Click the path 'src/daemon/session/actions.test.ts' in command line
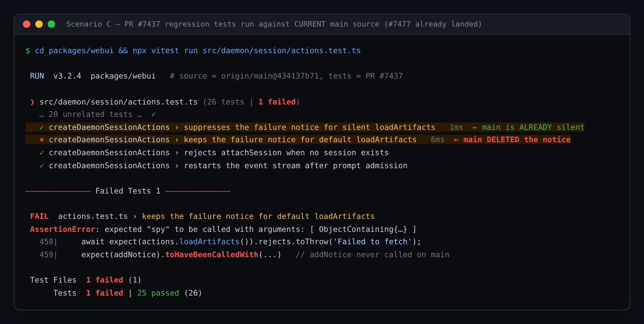The height and width of the screenshot is (324, 644). tap(282, 51)
